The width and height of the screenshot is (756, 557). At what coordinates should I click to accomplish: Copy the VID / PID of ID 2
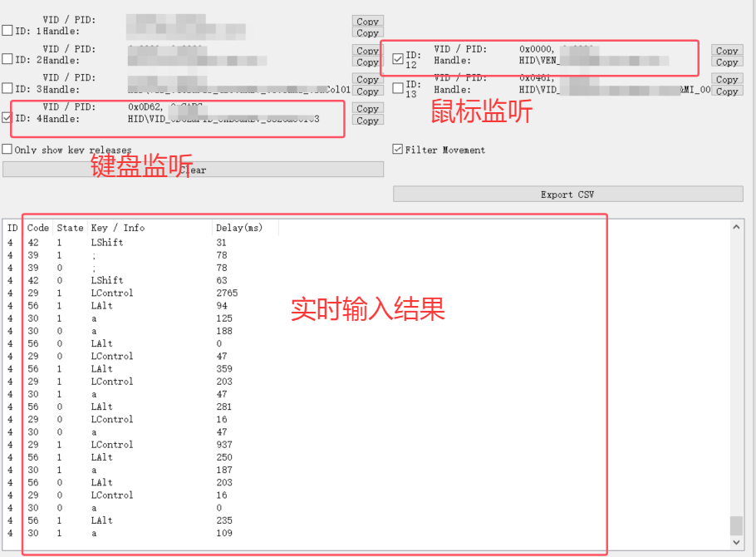[368, 50]
